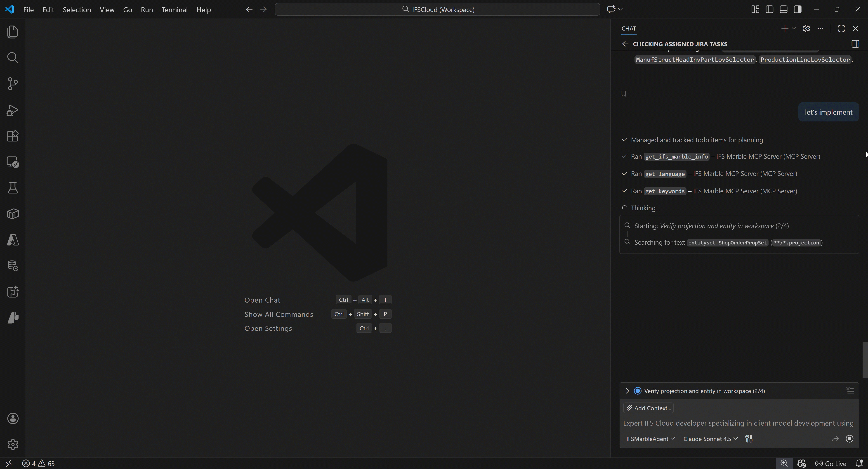868x469 pixels.
Task: Open the Source Control view
Action: (13, 84)
